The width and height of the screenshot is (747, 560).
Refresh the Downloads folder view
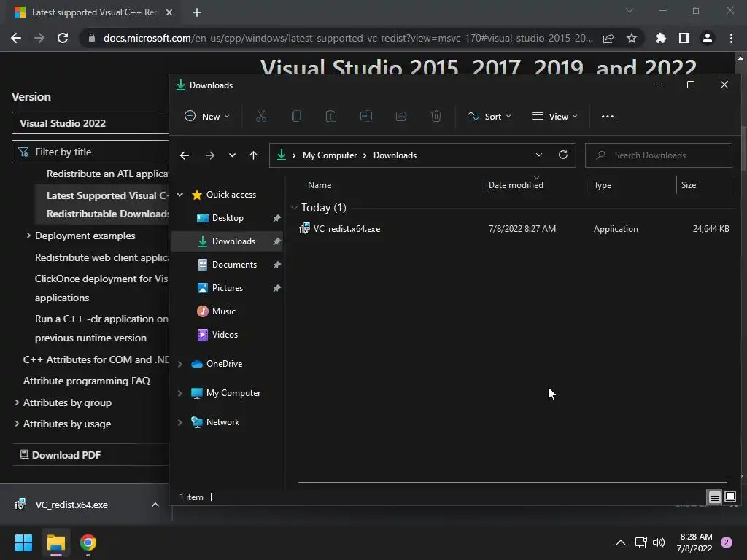click(563, 155)
